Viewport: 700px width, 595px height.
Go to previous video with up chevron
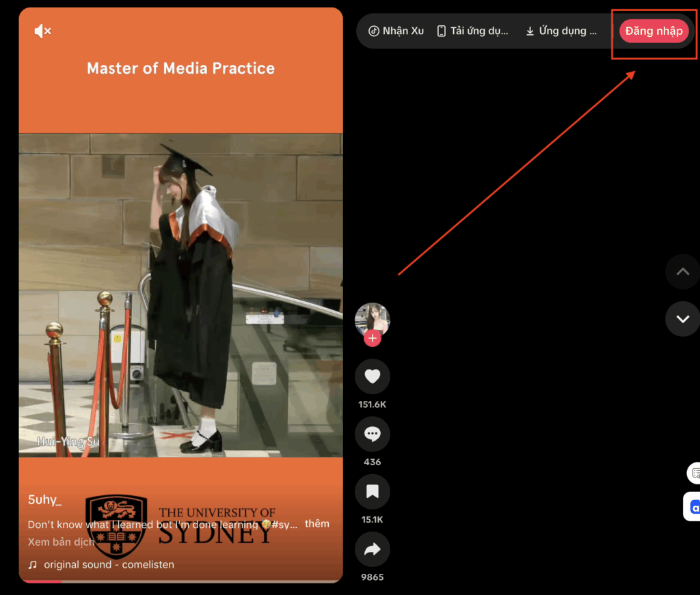(682, 272)
